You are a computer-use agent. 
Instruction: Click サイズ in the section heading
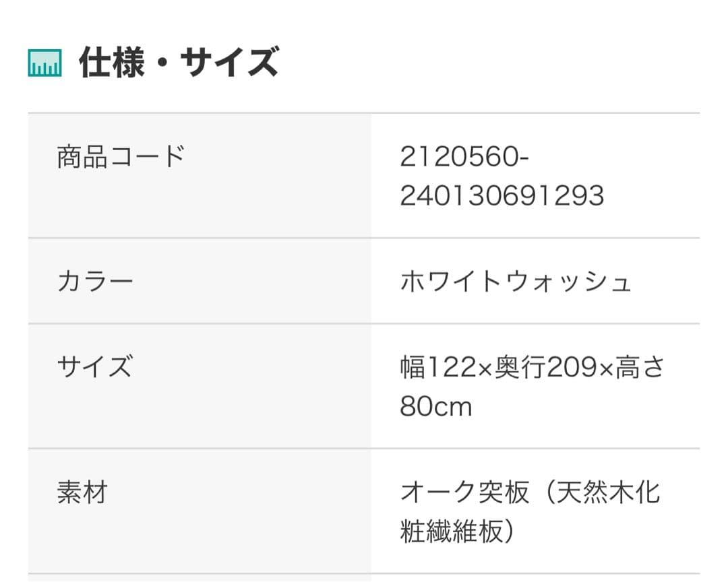point(229,63)
